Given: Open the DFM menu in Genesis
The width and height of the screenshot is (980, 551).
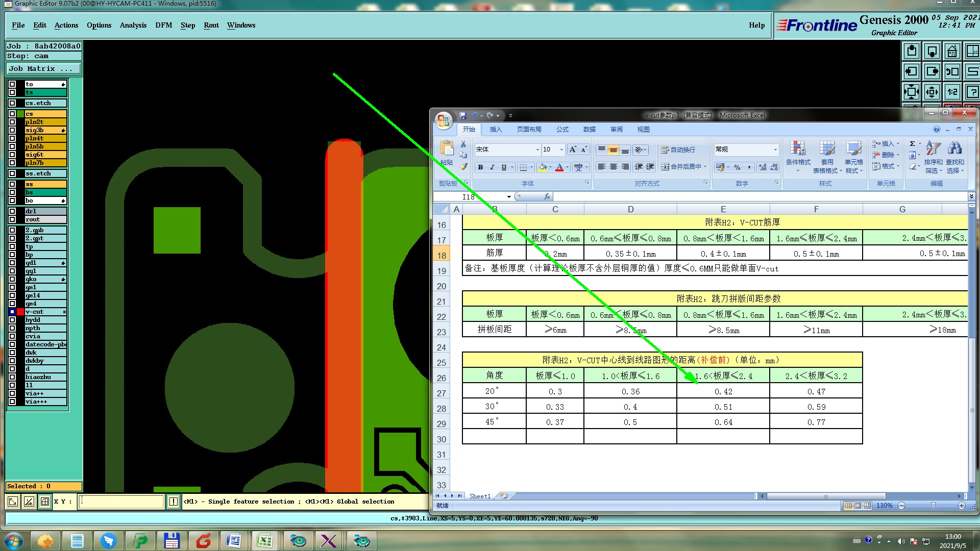Looking at the screenshot, I should [163, 25].
